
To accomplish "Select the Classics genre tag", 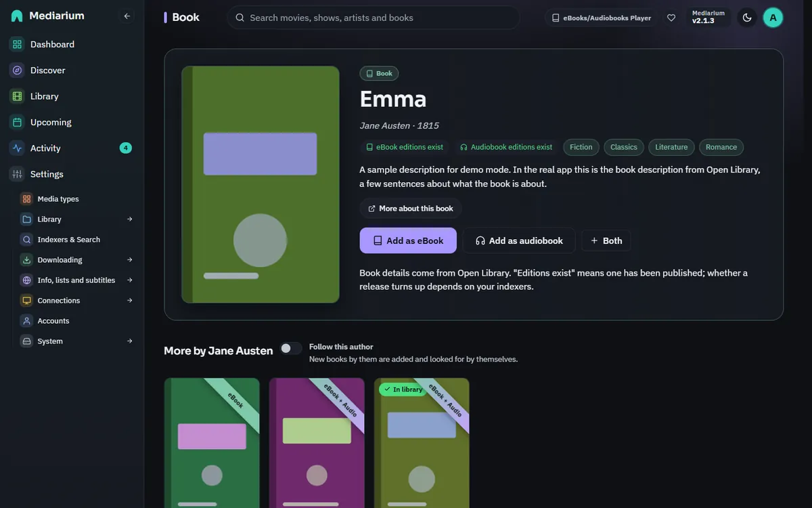I will pyautogui.click(x=624, y=147).
